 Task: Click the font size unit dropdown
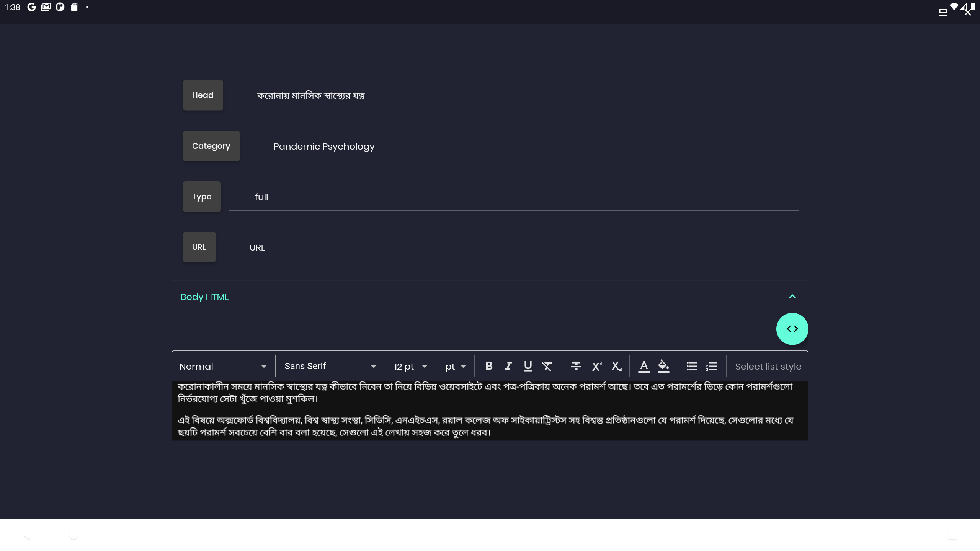pyautogui.click(x=455, y=366)
